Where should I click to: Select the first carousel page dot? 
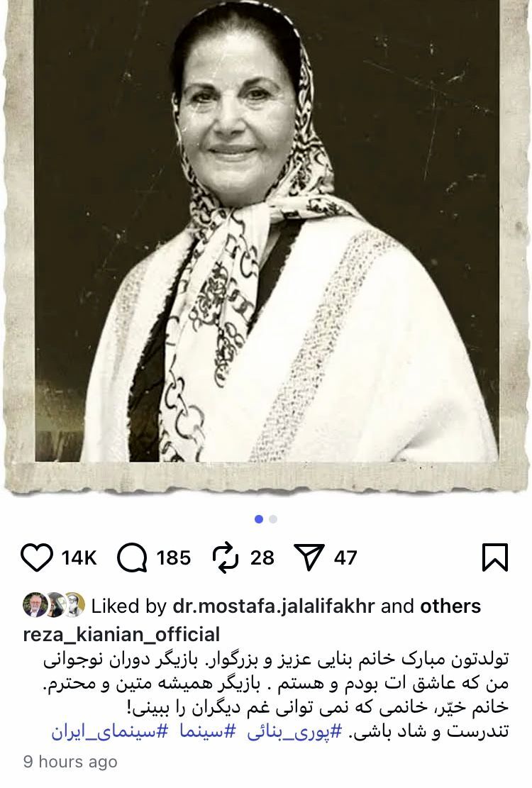[x=259, y=519]
